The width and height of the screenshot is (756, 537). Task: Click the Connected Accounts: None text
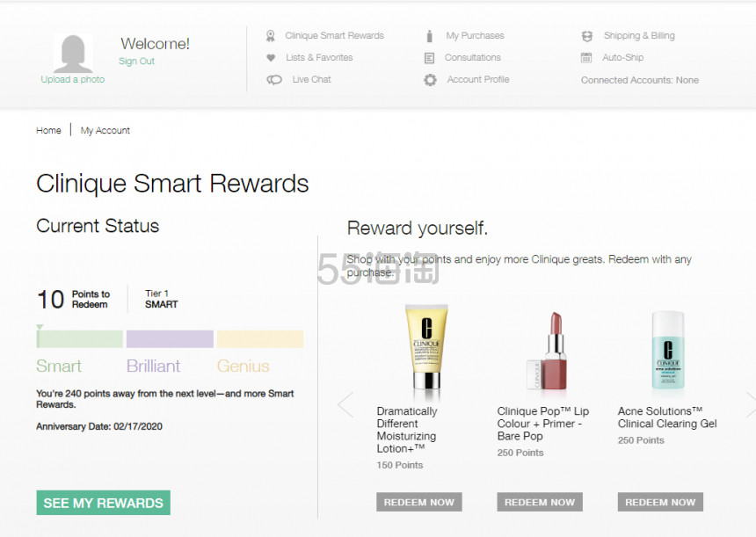pos(640,80)
